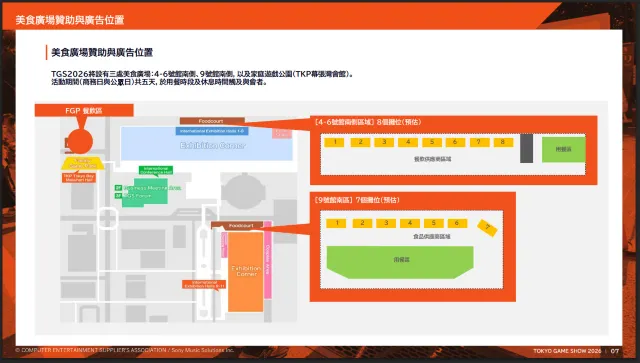
Task: Select booth 8 in Hall 4-6 south area
Action: pos(503,142)
